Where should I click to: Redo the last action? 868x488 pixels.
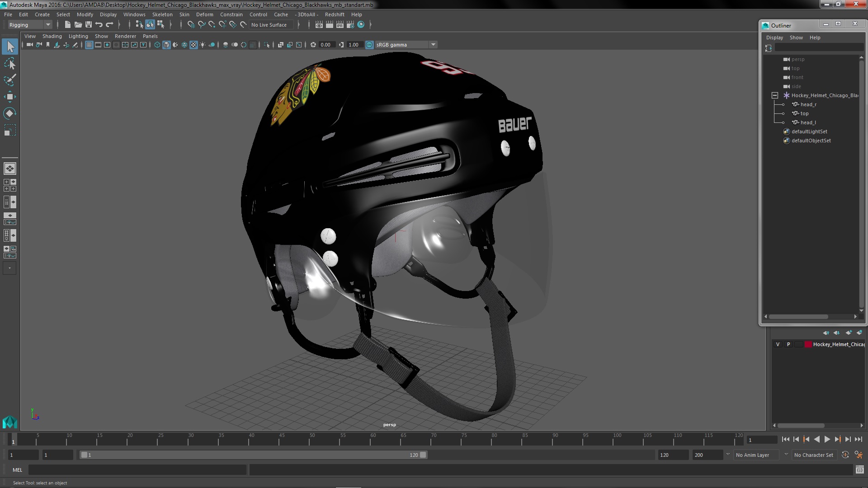(109, 25)
